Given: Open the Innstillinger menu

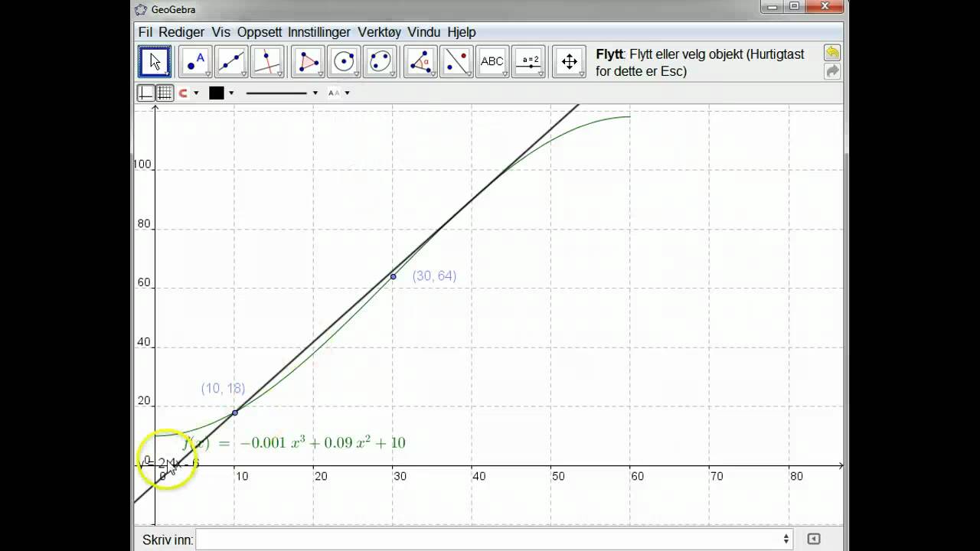Looking at the screenshot, I should pyautogui.click(x=319, y=32).
